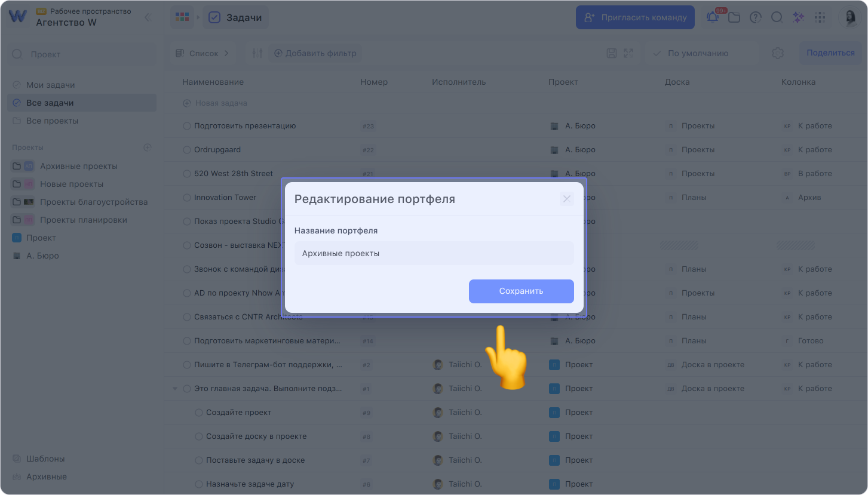This screenshot has width=868, height=495.
Task: Click the Пригласить команду button
Action: click(x=635, y=17)
